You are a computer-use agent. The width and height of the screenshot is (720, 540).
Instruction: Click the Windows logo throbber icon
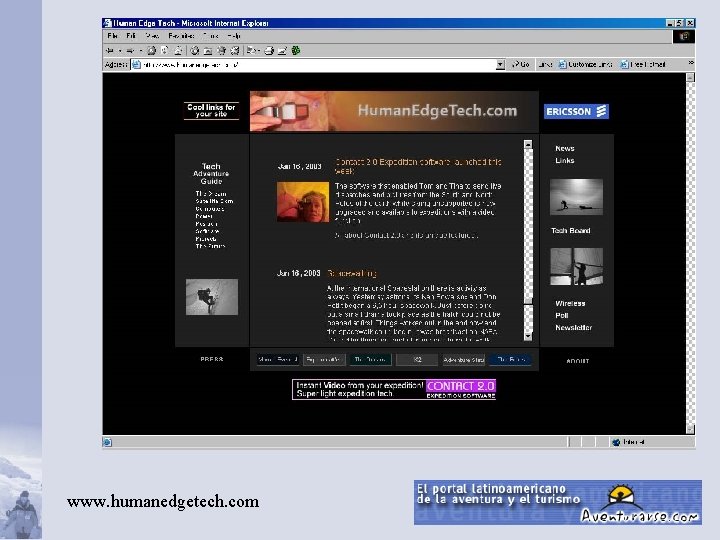point(684,37)
